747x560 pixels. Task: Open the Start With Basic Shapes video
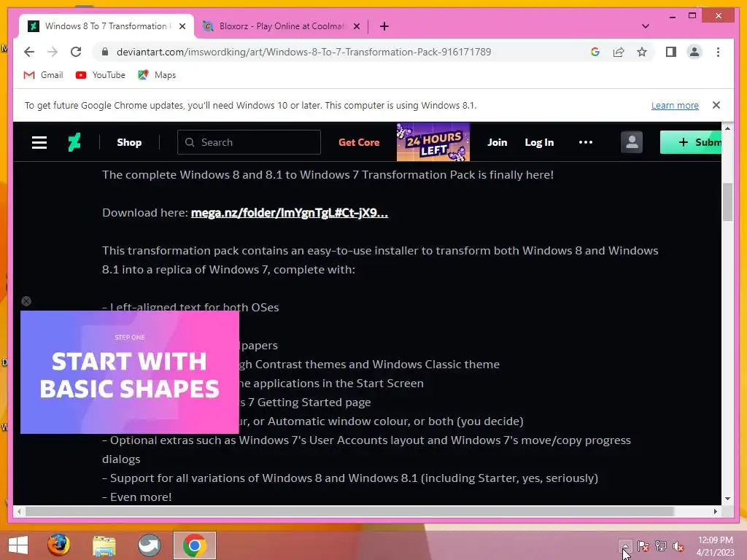point(130,372)
